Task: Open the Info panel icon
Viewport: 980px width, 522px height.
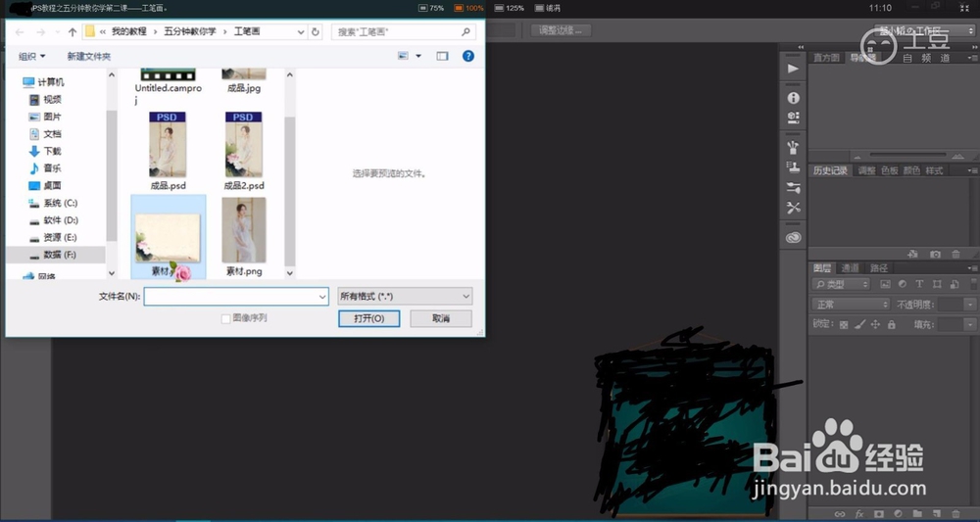Action: pos(793,98)
